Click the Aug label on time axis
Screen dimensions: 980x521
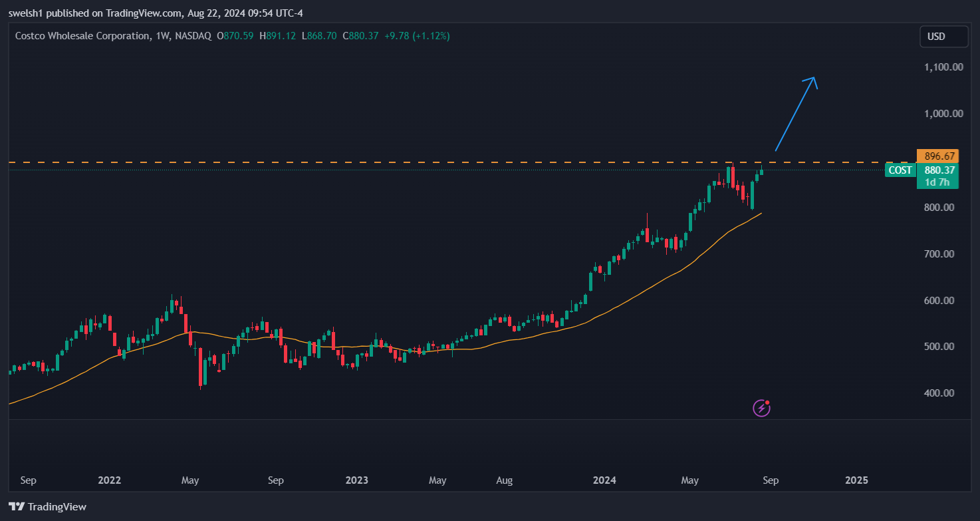coord(505,480)
